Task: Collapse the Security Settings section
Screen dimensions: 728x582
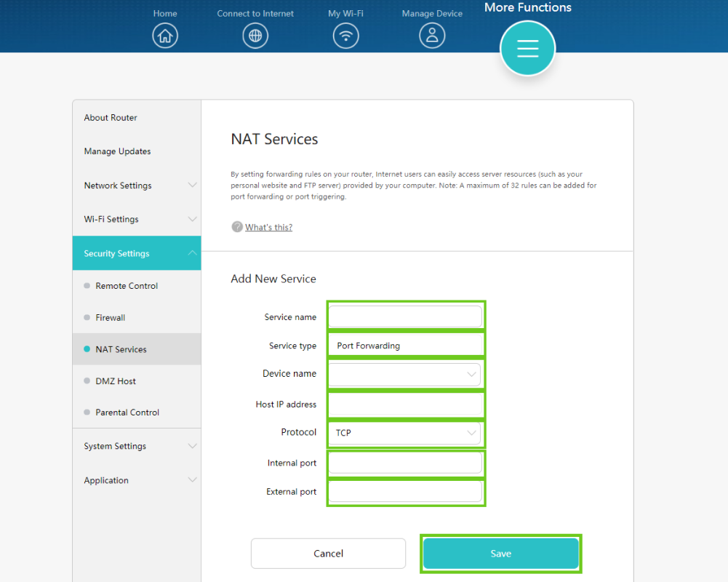Action: (137, 253)
